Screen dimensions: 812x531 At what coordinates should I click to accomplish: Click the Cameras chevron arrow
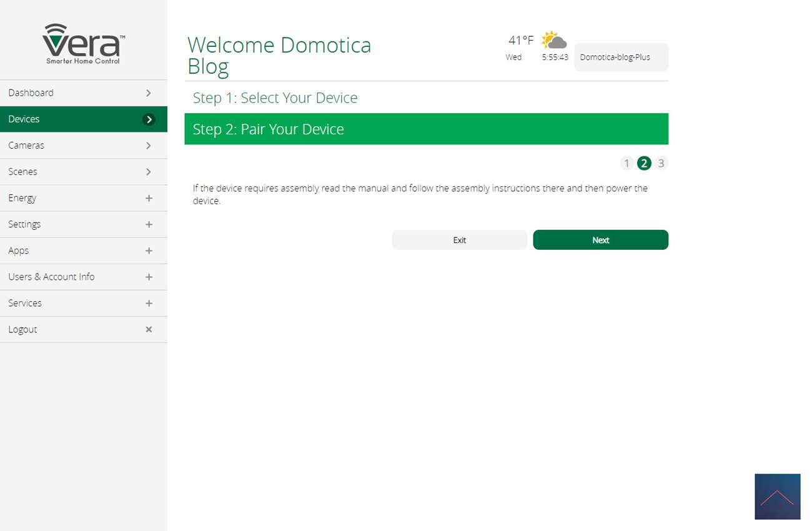click(x=149, y=145)
